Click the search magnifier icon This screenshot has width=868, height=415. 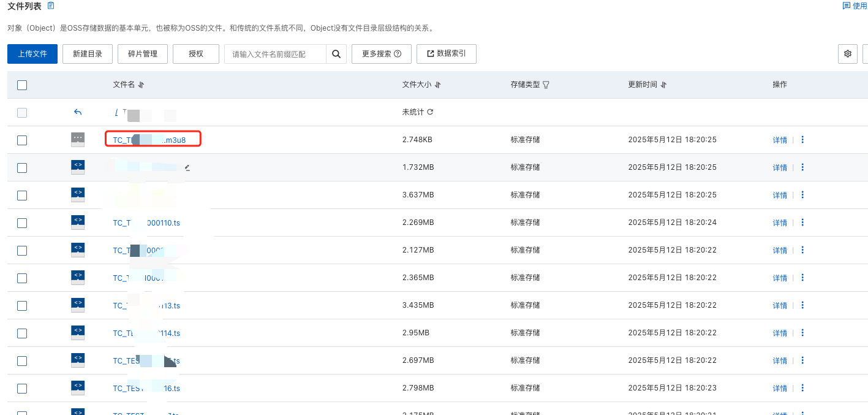pyautogui.click(x=336, y=54)
